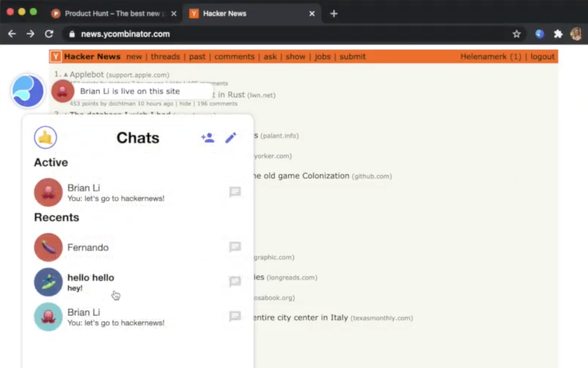588x368 pixels.
Task: Close the Product Hunt tab
Action: pyautogui.click(x=174, y=14)
